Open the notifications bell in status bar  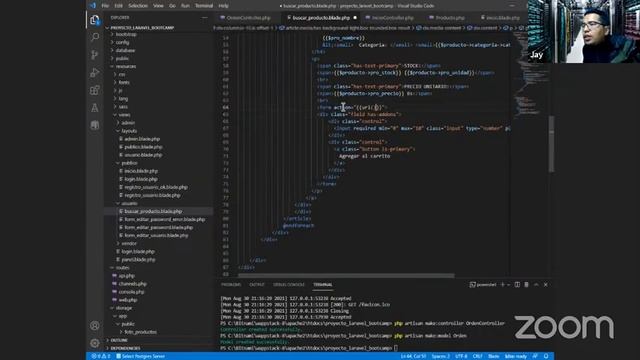[546, 356]
